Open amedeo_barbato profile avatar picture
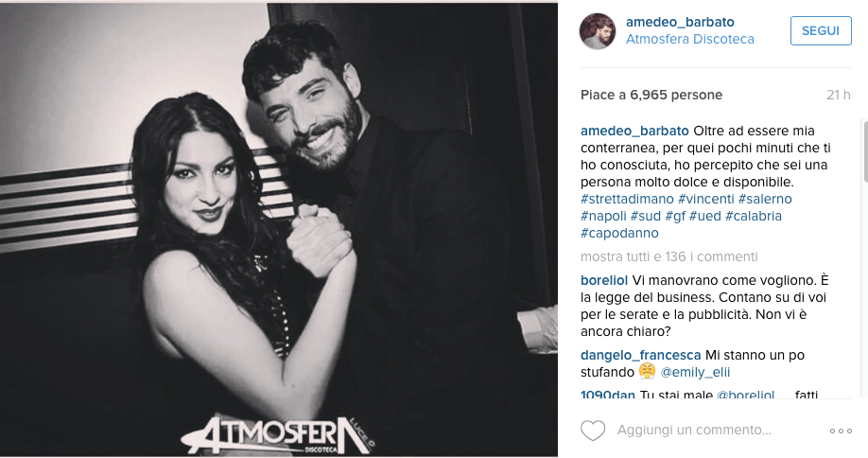Screen dimensions: 868x458 (x=598, y=31)
